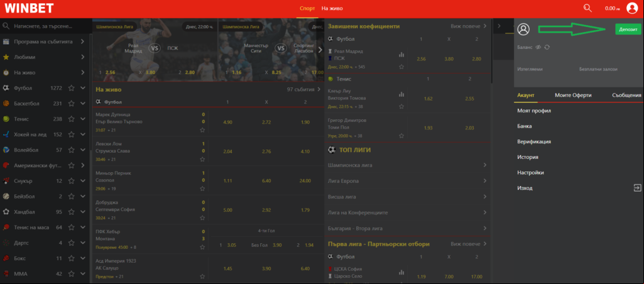This screenshot has height=284, width=644.
Task: Click the Футбол ball icon in sidebar
Action: [x=6, y=88]
